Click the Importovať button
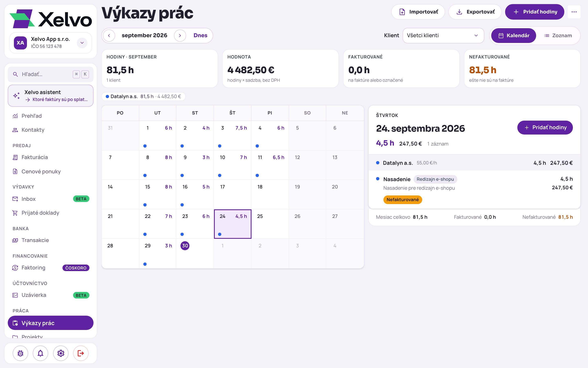588x368 pixels. pyautogui.click(x=418, y=12)
